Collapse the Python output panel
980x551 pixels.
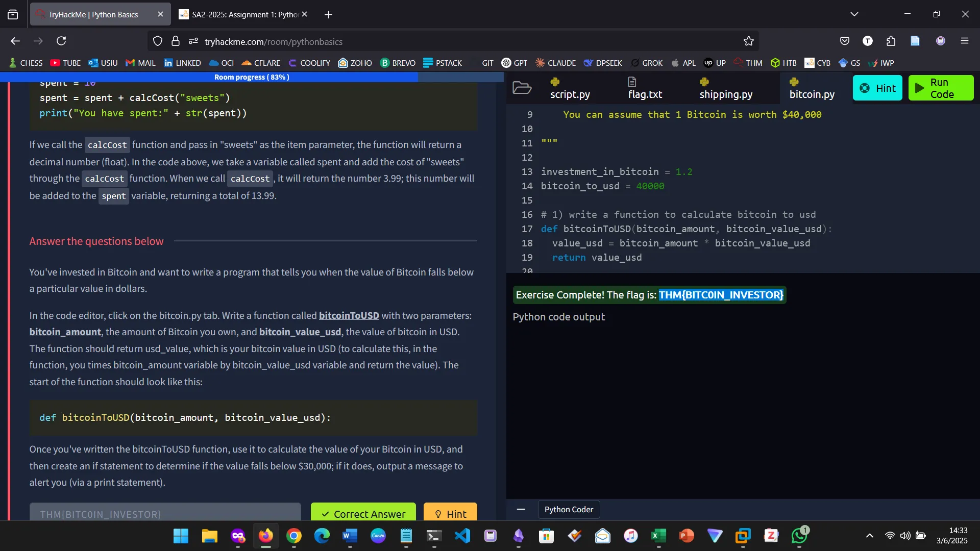point(521,509)
